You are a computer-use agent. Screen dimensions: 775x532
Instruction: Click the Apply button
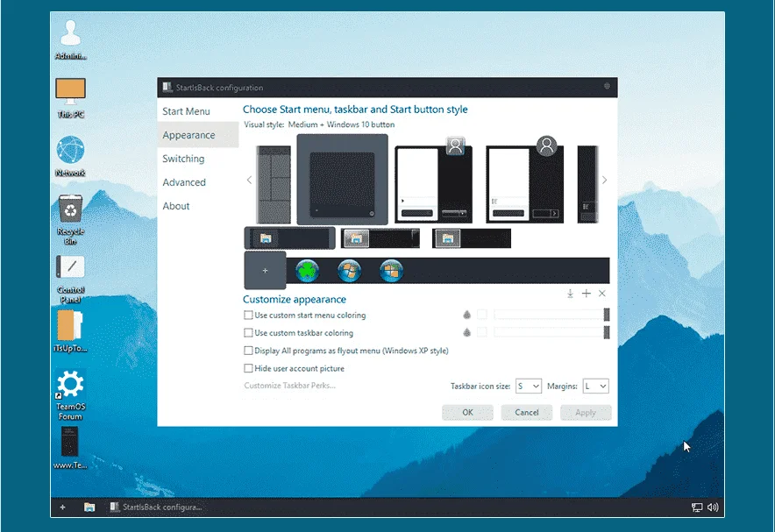tap(586, 413)
